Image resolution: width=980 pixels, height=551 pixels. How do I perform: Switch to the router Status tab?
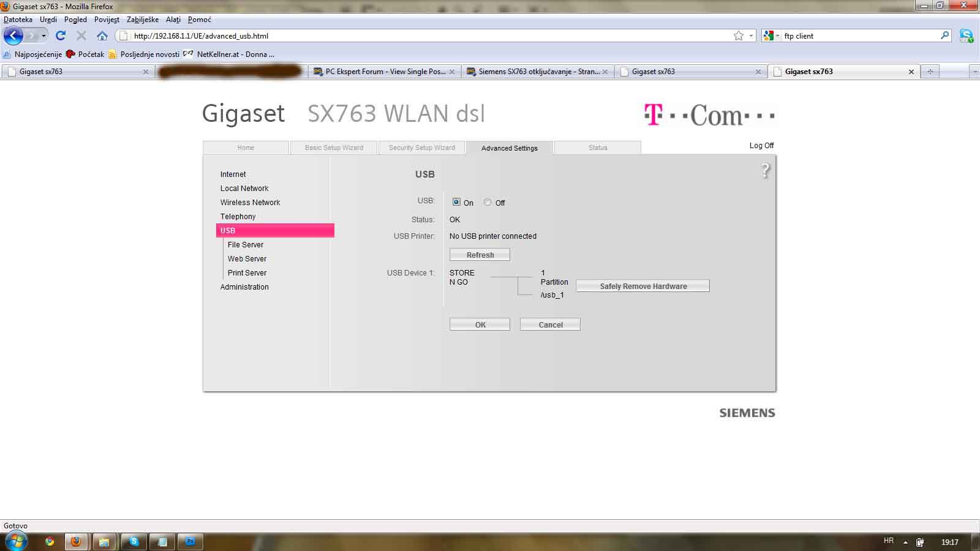[598, 148]
